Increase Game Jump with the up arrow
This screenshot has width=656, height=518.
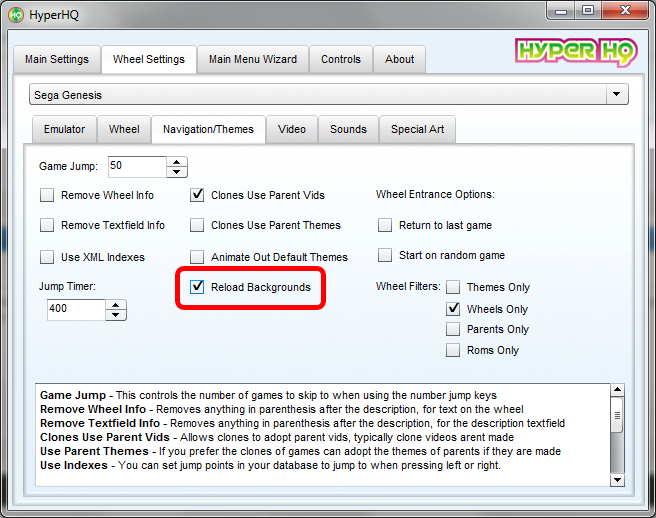tap(177, 162)
